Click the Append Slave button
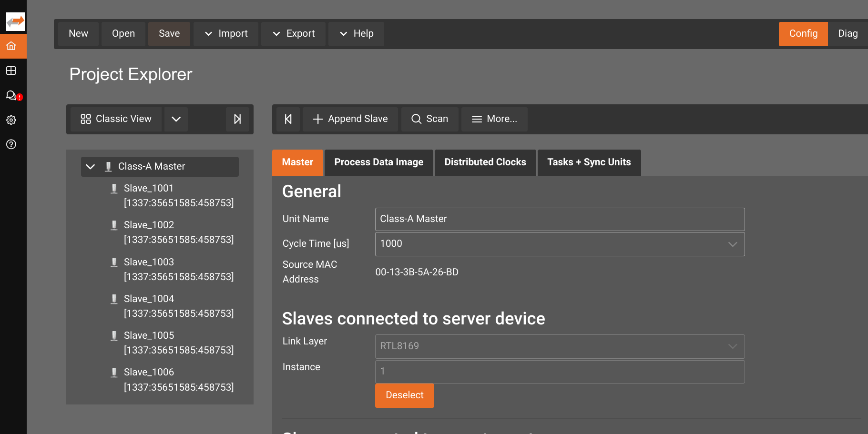This screenshot has height=434, width=868. [350, 119]
